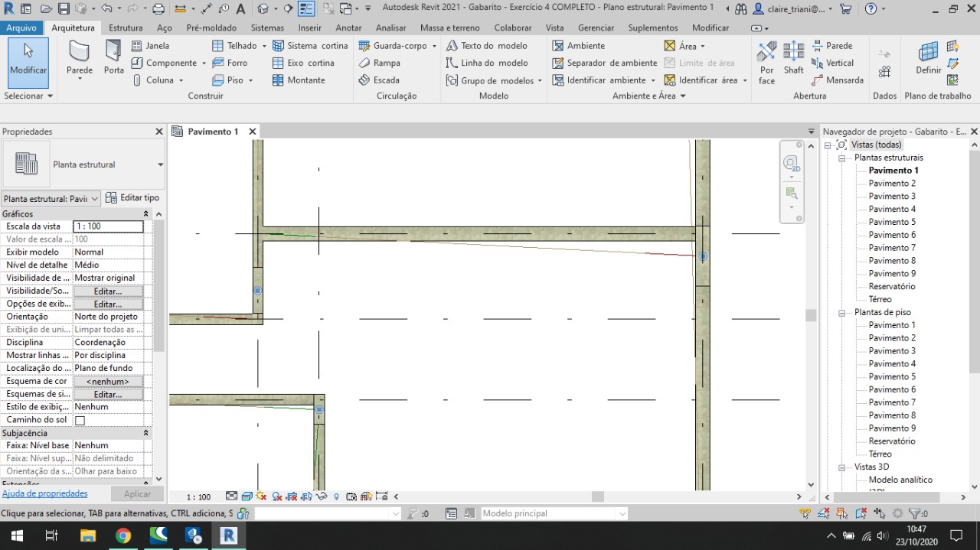
Task: Open Google Chrome from the taskbar
Action: tap(123, 535)
